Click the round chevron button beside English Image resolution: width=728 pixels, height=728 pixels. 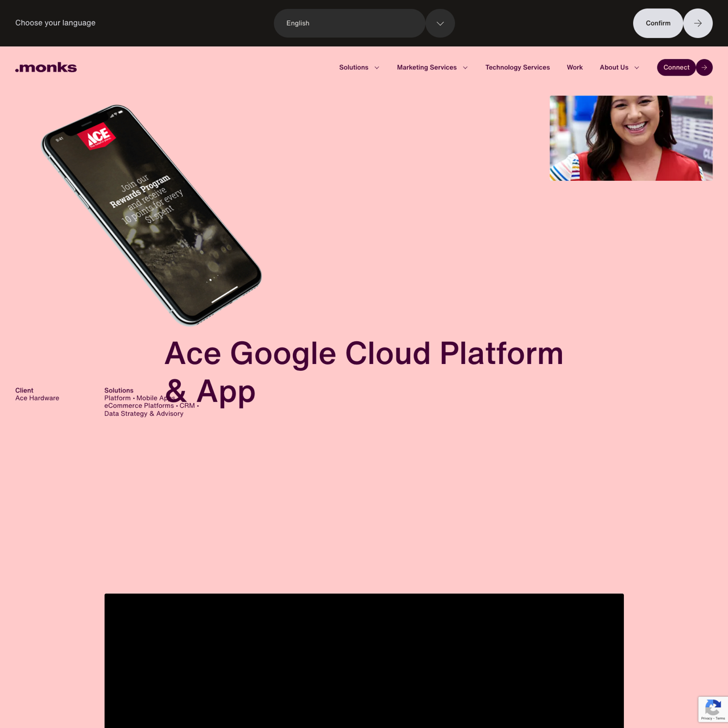pyautogui.click(x=440, y=23)
